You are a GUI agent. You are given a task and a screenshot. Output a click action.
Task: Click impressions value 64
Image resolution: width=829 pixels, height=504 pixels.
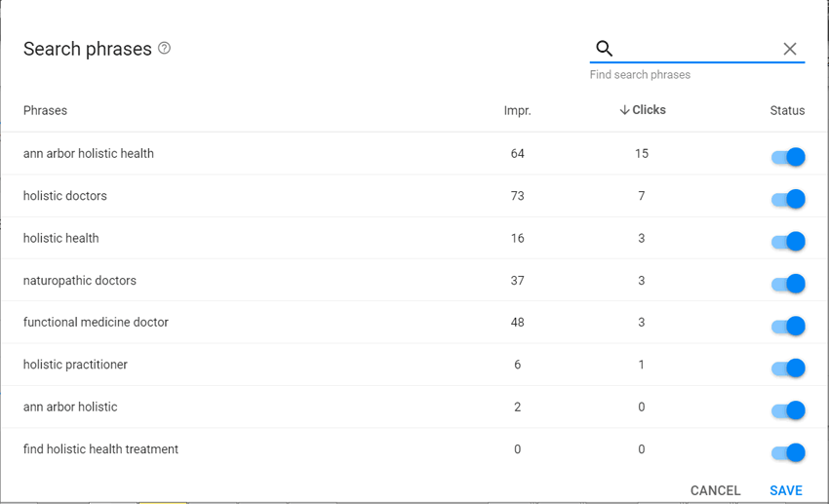[517, 154]
